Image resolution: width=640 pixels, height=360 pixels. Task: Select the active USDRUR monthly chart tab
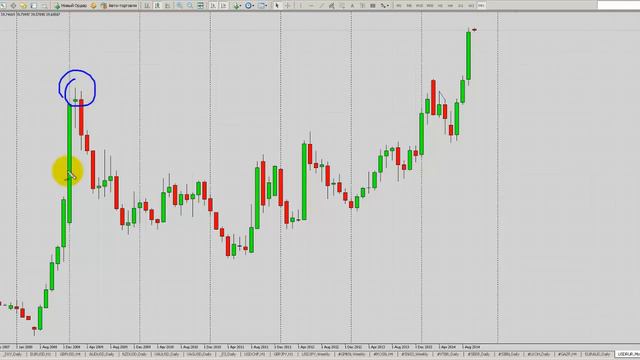(628, 354)
